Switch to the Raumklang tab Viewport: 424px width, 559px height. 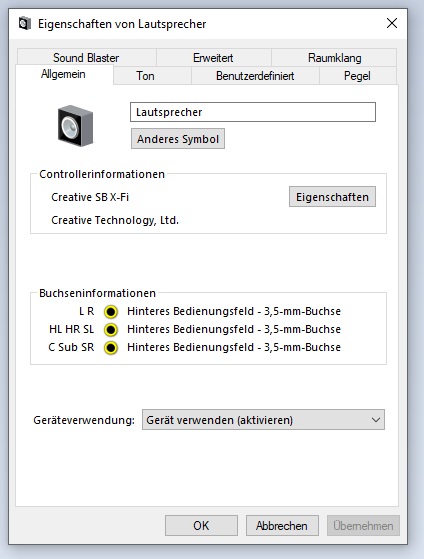coord(334,57)
